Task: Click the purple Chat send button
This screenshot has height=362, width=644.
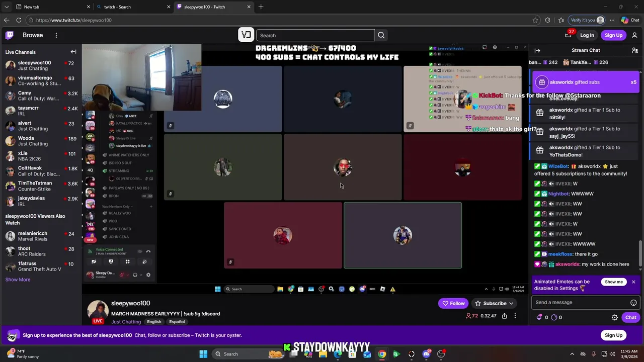Action: pos(631,317)
